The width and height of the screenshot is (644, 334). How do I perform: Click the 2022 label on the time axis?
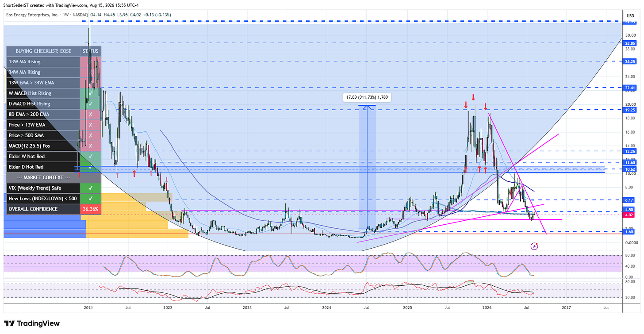[168, 307]
